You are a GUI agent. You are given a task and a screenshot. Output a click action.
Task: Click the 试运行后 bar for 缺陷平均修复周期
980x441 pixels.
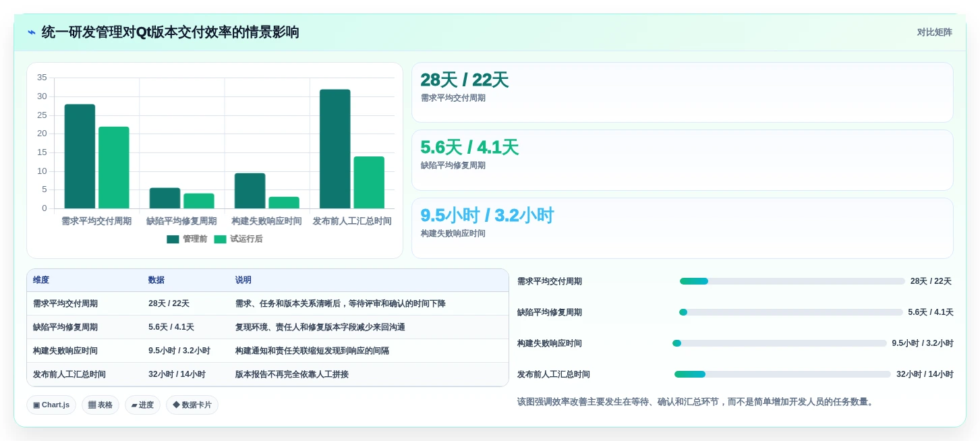click(x=199, y=201)
